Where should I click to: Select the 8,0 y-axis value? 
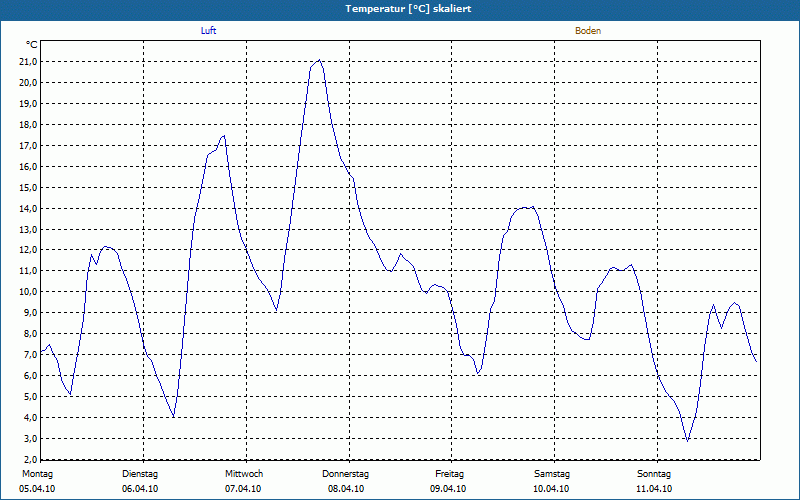pos(30,334)
